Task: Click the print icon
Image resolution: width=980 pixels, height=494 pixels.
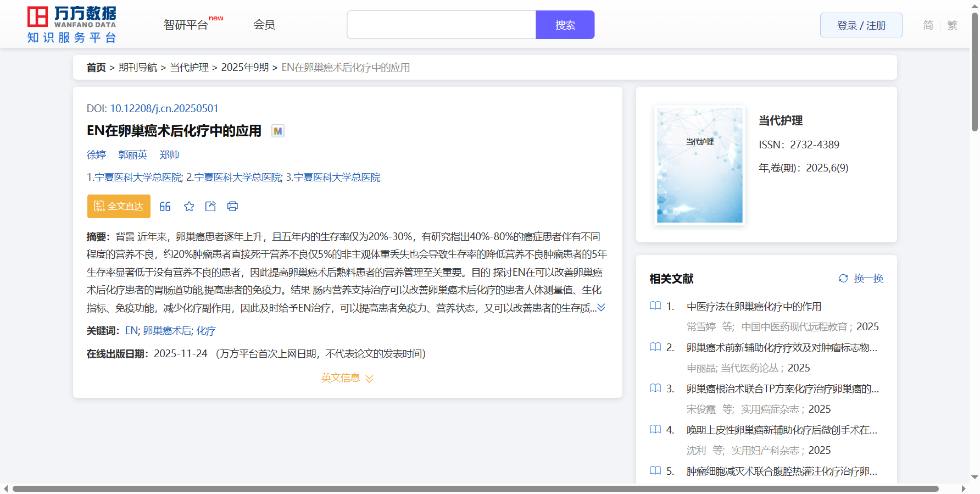Action: click(x=232, y=207)
